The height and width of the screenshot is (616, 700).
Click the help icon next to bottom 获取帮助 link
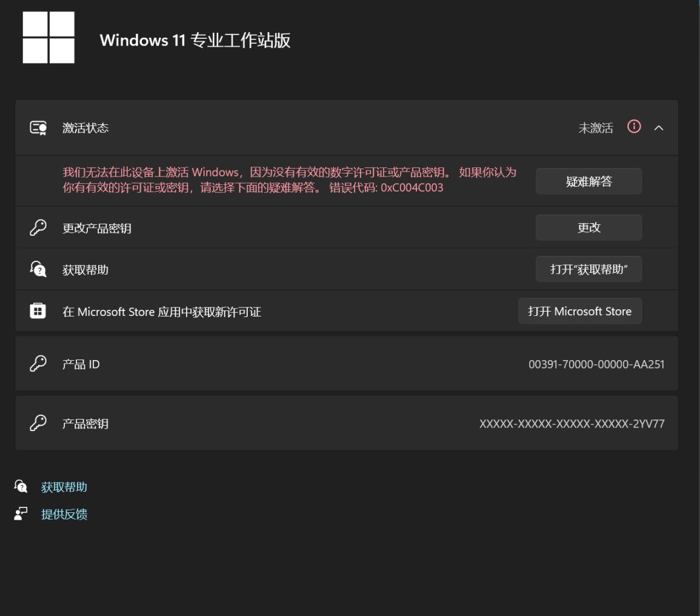[21, 486]
